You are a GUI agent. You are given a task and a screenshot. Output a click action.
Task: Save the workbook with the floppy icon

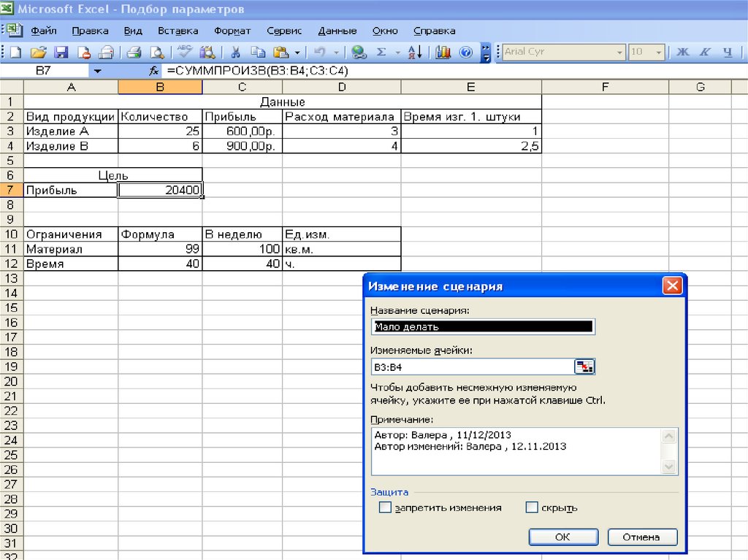[x=61, y=52]
